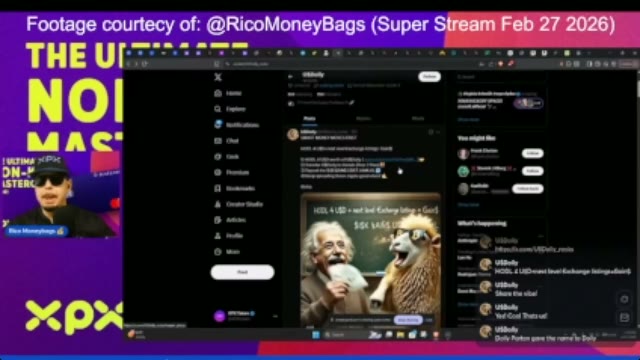Click the purple button over the image bottom
This screenshot has width=640, height=360.
[408, 320]
